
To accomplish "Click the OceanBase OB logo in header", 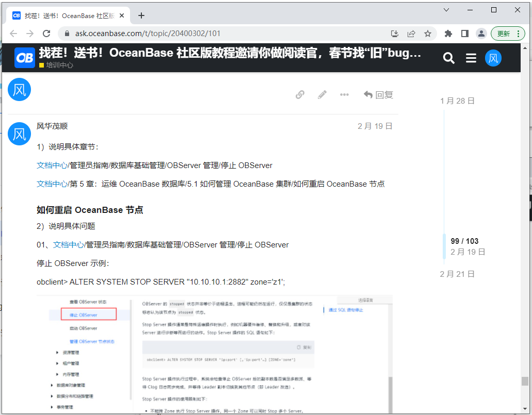I will coord(24,58).
